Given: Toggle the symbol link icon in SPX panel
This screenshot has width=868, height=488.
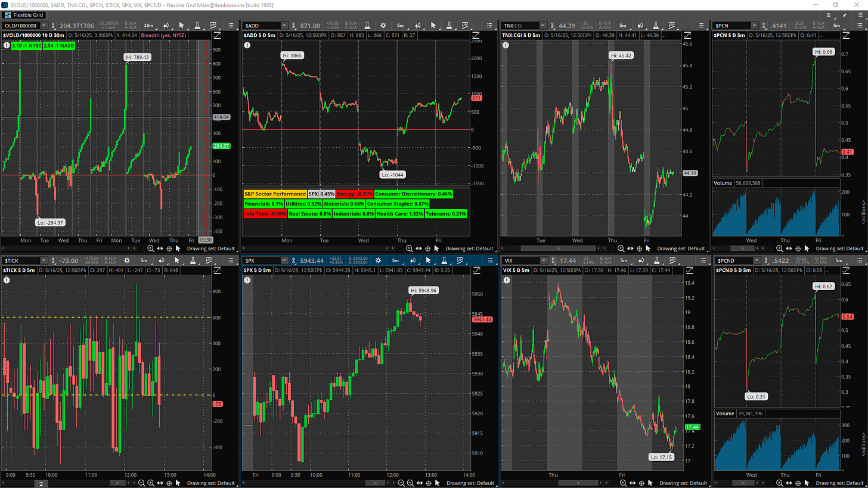Looking at the screenshot, I should pos(294,260).
